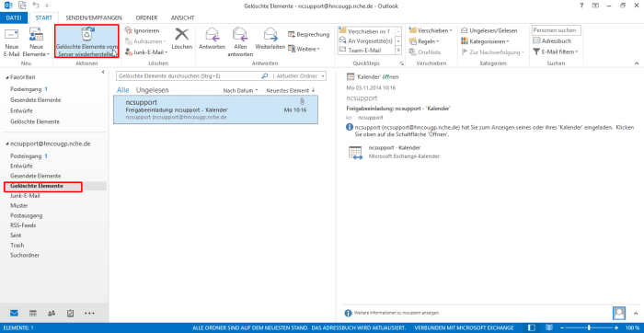
Task: Click the 'Kalender' öffnen button
Action: point(373,76)
